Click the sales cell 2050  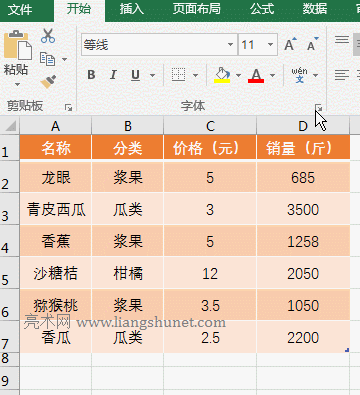pos(303,273)
